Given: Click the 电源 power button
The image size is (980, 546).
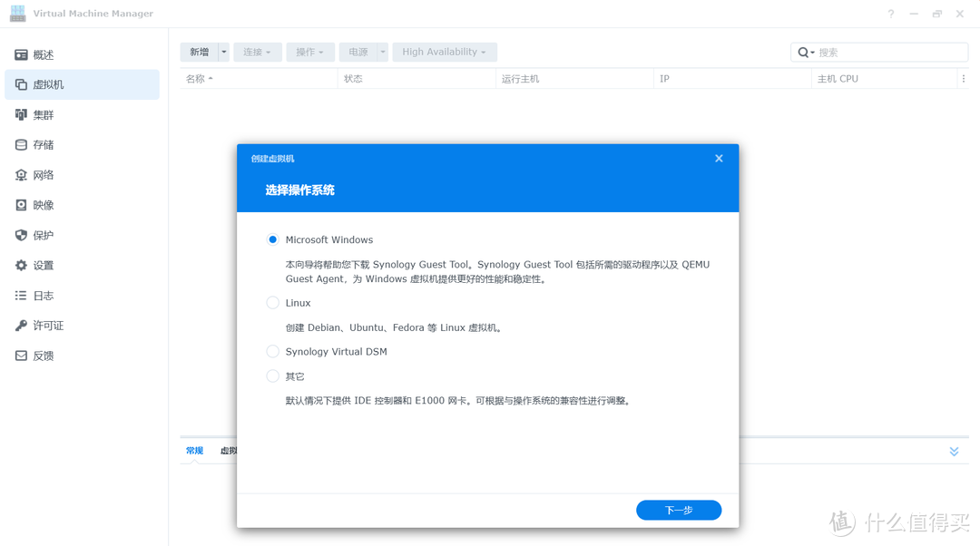Looking at the screenshot, I should coord(358,52).
